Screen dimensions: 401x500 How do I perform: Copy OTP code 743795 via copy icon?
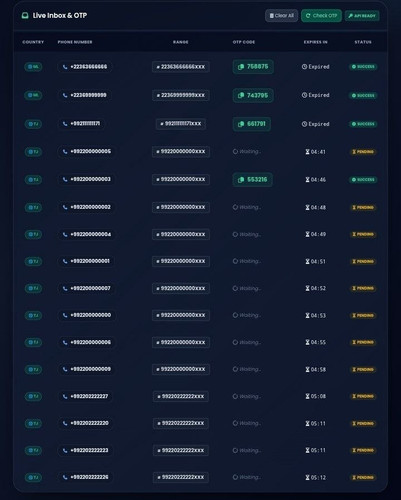[x=241, y=95]
